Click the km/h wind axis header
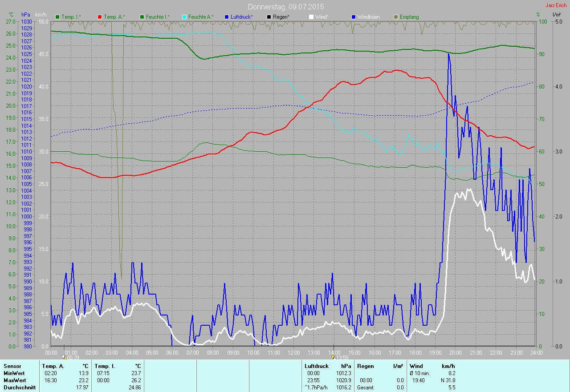 tap(41, 15)
